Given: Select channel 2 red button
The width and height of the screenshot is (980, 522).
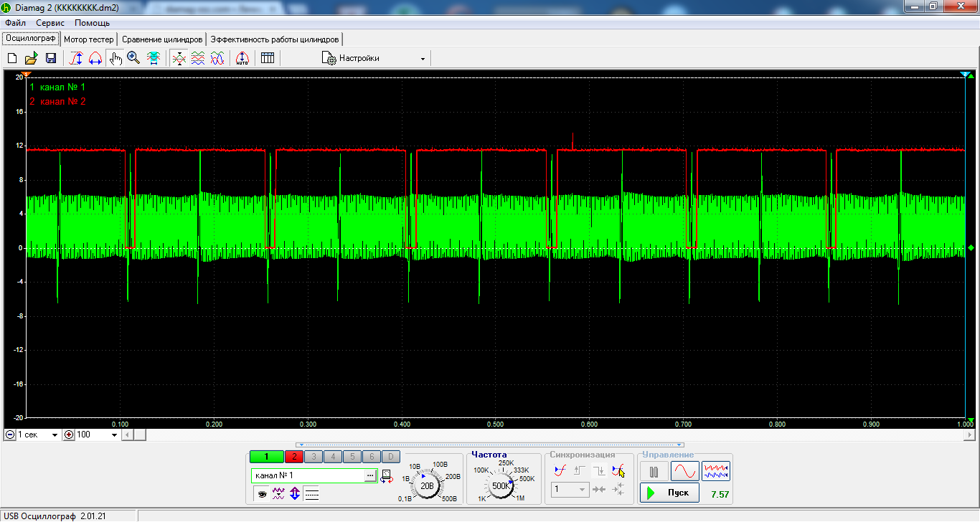Looking at the screenshot, I should click(x=294, y=457).
